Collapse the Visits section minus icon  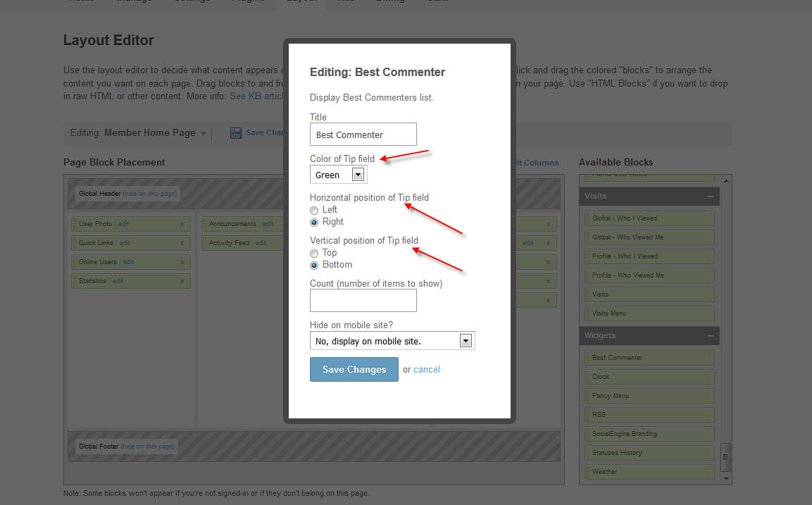711,197
